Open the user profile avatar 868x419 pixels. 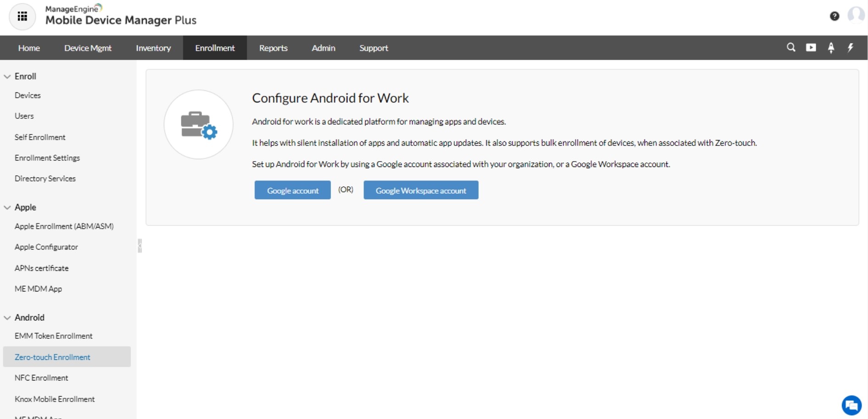(x=856, y=15)
